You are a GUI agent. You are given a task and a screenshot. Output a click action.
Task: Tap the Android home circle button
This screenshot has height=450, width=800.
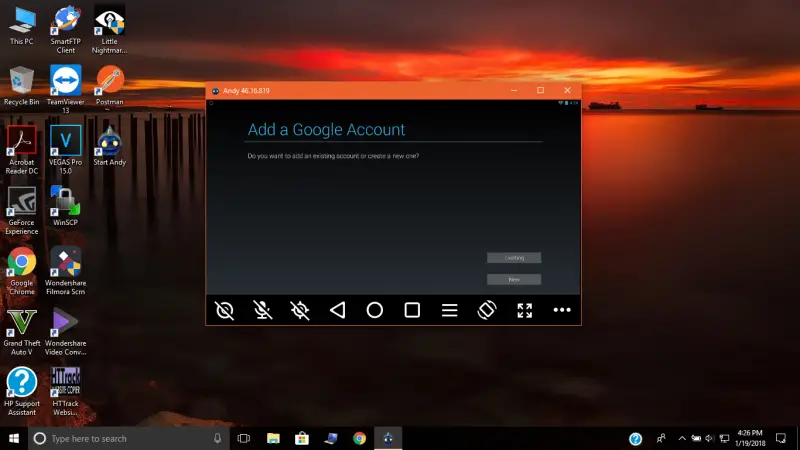pos(374,310)
